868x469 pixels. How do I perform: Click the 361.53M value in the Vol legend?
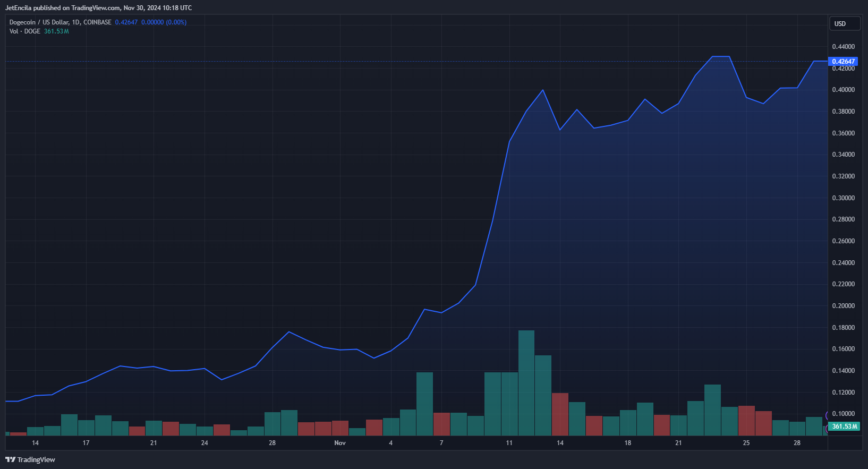56,31
